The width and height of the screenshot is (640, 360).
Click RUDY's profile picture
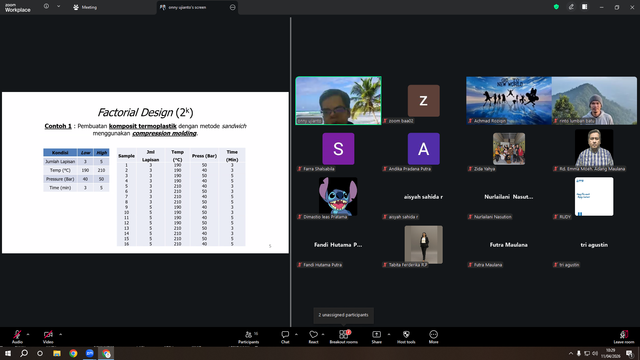(x=594, y=196)
